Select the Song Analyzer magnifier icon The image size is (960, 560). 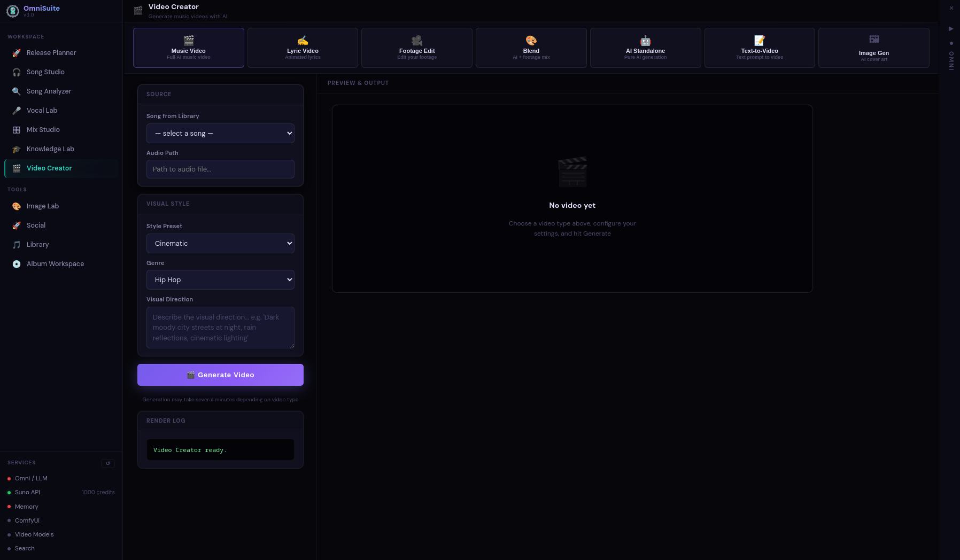point(17,91)
